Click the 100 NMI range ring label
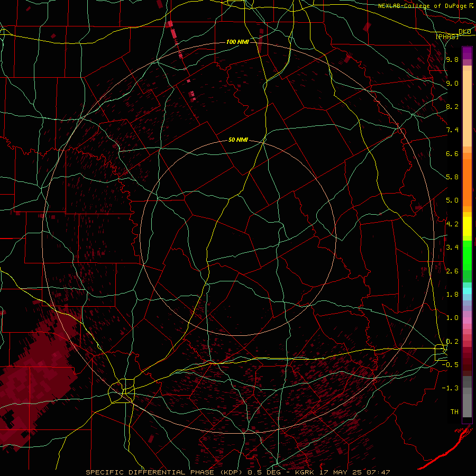The height and width of the screenshot is (476, 476). click(237, 42)
